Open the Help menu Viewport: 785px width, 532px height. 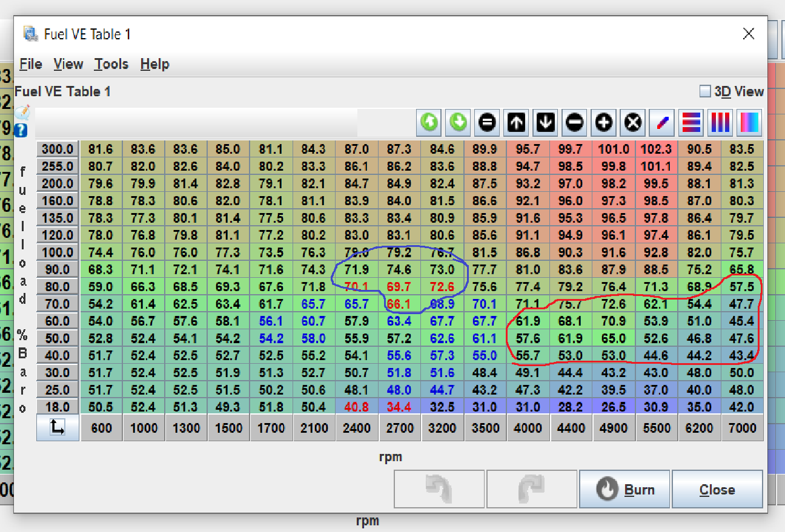(x=155, y=64)
